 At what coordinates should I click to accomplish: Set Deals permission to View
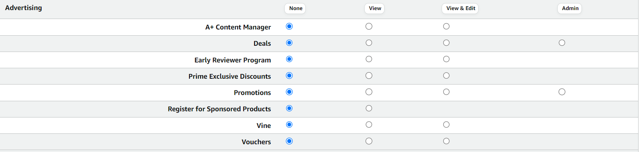[x=369, y=43]
